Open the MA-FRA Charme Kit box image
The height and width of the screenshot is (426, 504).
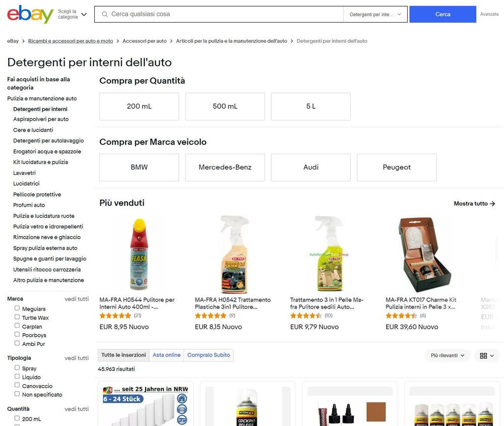[x=425, y=254]
